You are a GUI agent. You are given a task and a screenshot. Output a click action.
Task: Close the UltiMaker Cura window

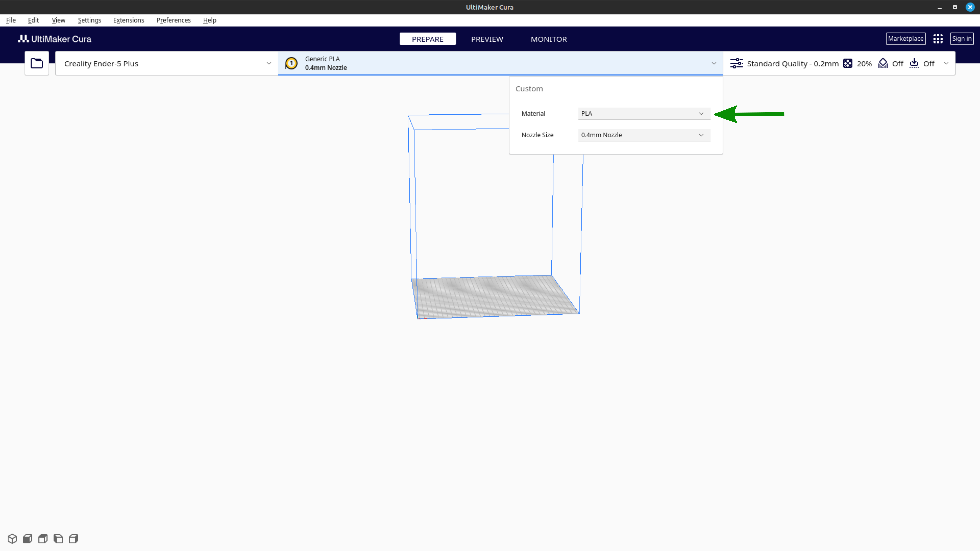point(970,7)
